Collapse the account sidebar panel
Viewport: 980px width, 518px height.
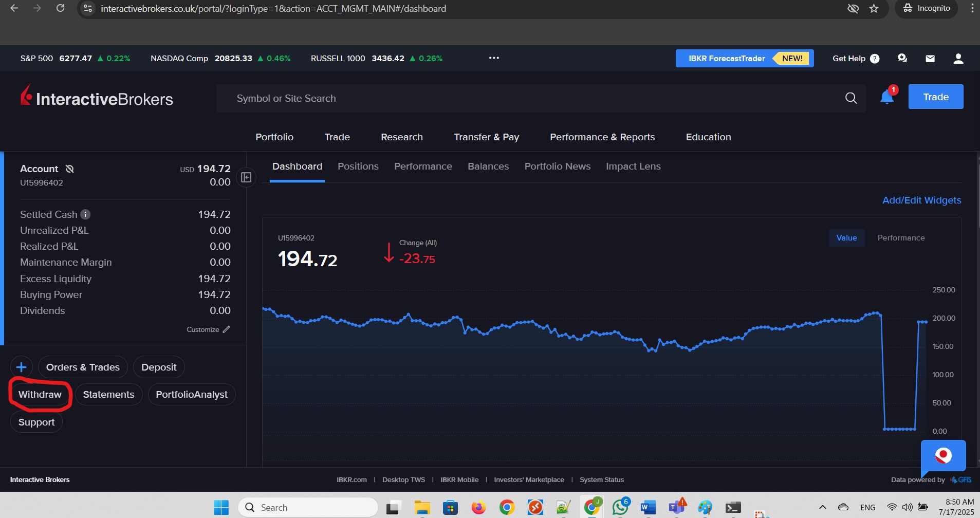pyautogui.click(x=246, y=177)
